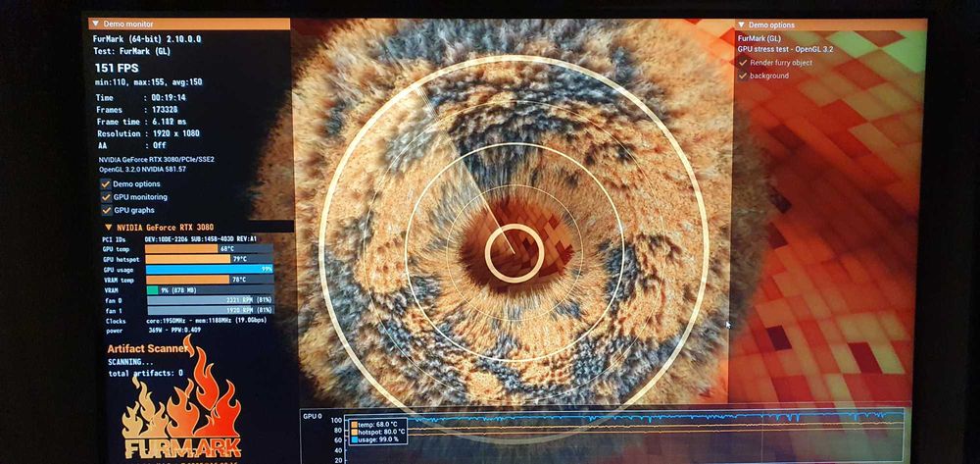Image resolution: width=980 pixels, height=464 pixels.
Task: Click the Frame time row
Action: point(141,122)
